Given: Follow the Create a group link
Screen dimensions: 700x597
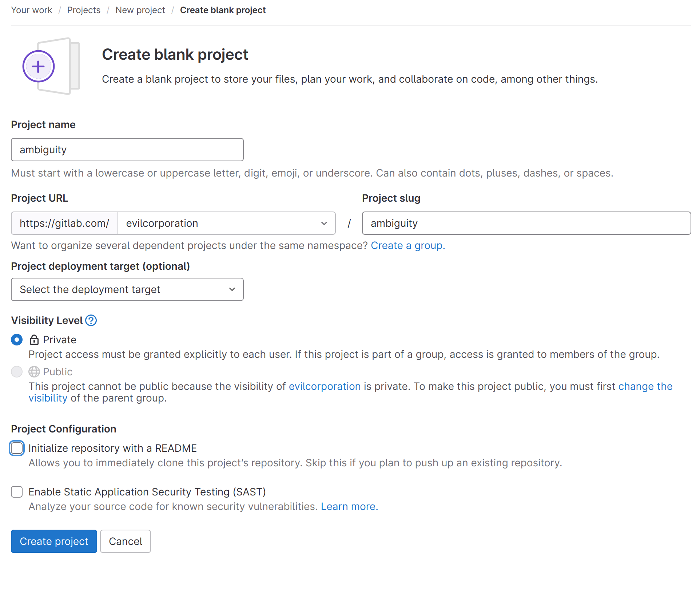Looking at the screenshot, I should pyautogui.click(x=407, y=246).
